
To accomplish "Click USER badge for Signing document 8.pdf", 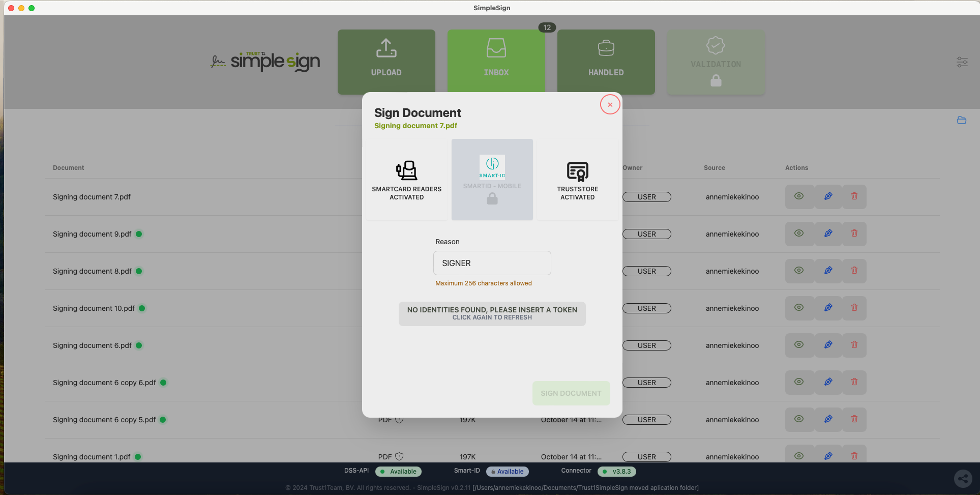I will [x=647, y=271].
